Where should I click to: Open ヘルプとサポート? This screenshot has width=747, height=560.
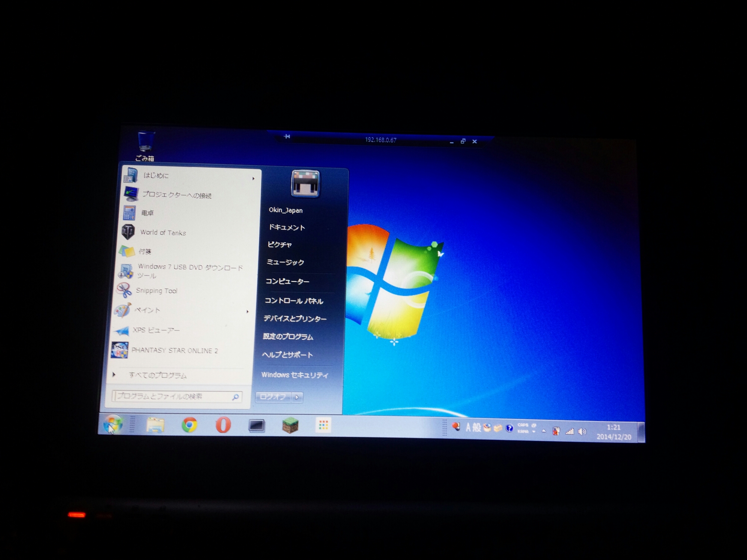pyautogui.click(x=287, y=355)
